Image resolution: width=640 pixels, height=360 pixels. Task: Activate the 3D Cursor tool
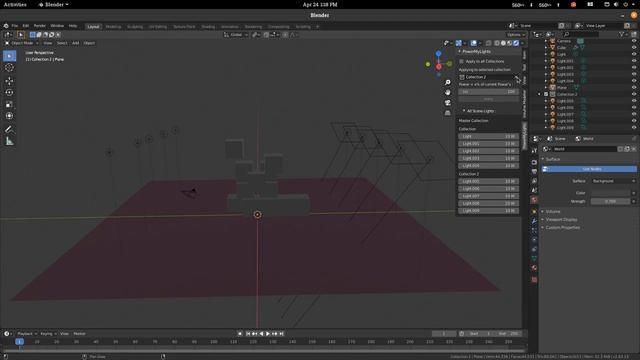(x=9, y=68)
